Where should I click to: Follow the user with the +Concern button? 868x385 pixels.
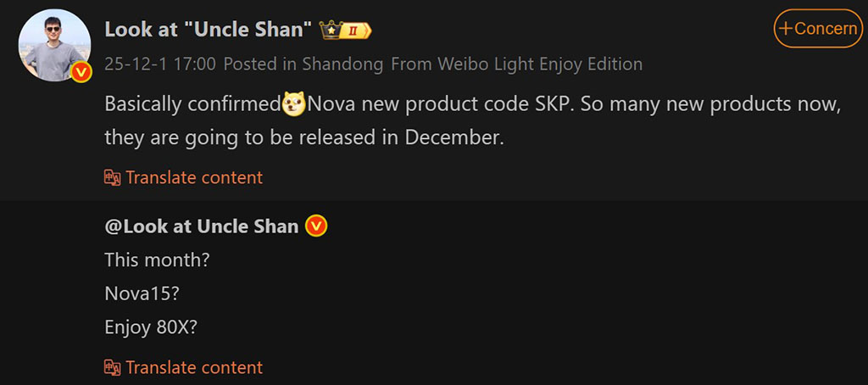(817, 29)
